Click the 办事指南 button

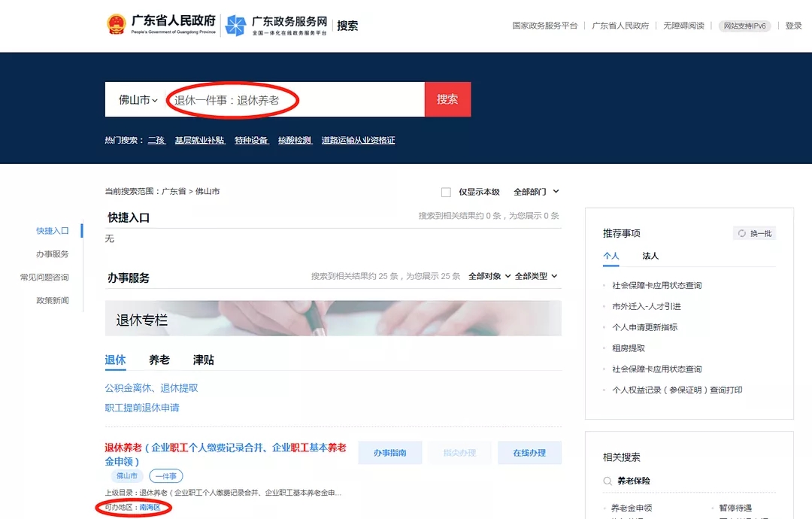point(389,453)
